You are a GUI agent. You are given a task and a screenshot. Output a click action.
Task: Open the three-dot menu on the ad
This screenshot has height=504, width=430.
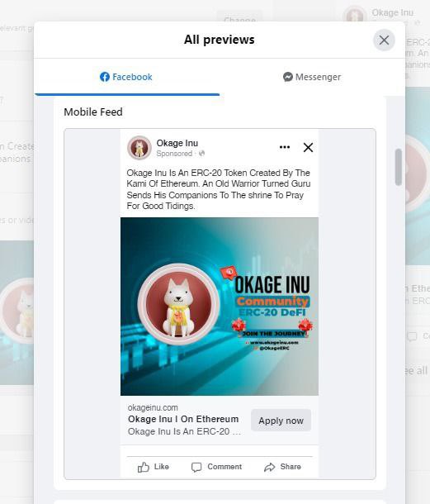click(x=285, y=147)
